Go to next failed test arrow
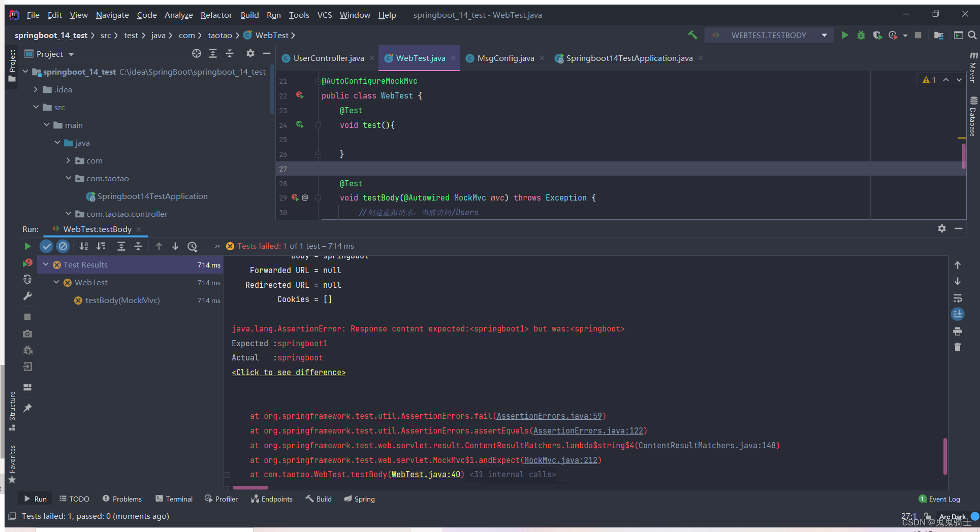980x532 pixels. 175,246
